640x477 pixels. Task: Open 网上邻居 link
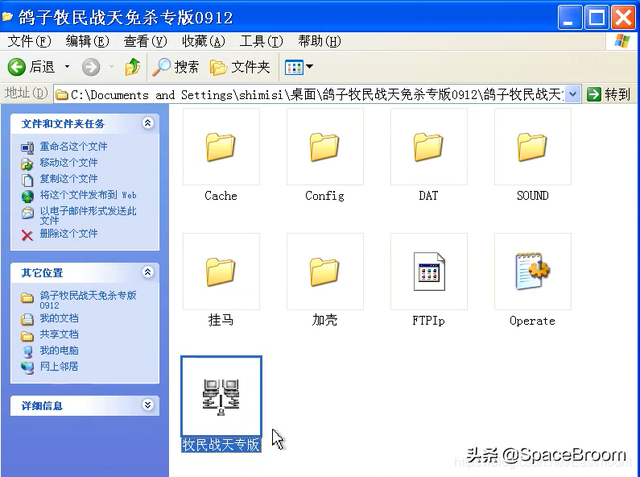coord(59,366)
